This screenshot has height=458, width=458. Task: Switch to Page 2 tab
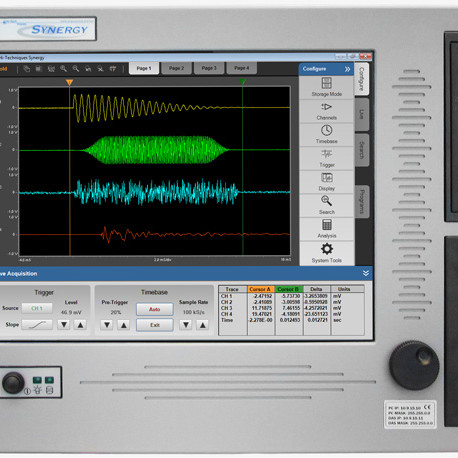click(x=176, y=68)
